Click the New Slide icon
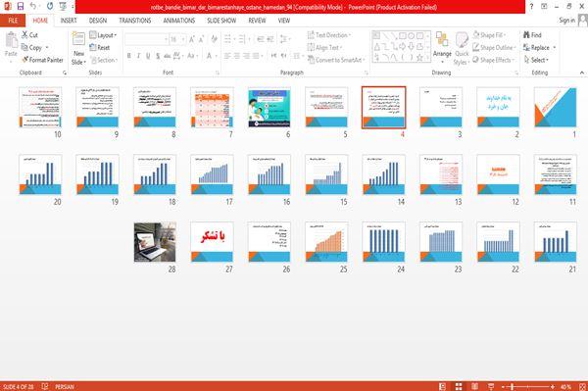This screenshot has width=588, height=391. [78, 39]
